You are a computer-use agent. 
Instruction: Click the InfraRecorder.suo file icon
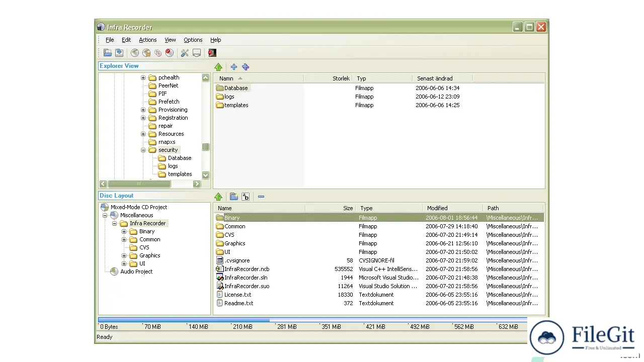[220, 286]
